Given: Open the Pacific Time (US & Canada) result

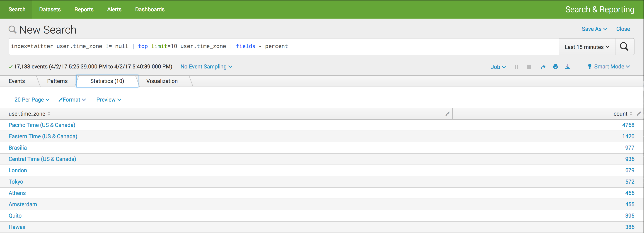Looking at the screenshot, I should tap(42, 125).
